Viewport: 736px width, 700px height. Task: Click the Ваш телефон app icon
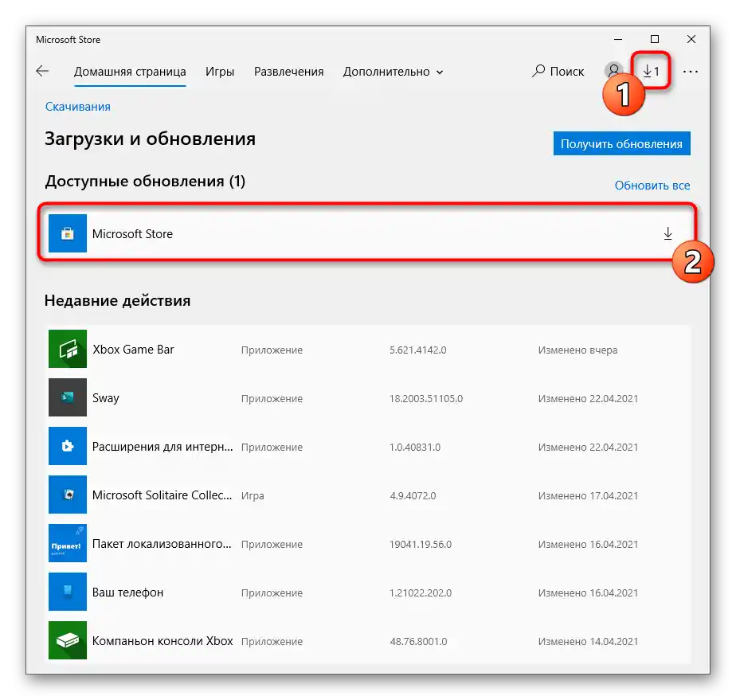68,592
